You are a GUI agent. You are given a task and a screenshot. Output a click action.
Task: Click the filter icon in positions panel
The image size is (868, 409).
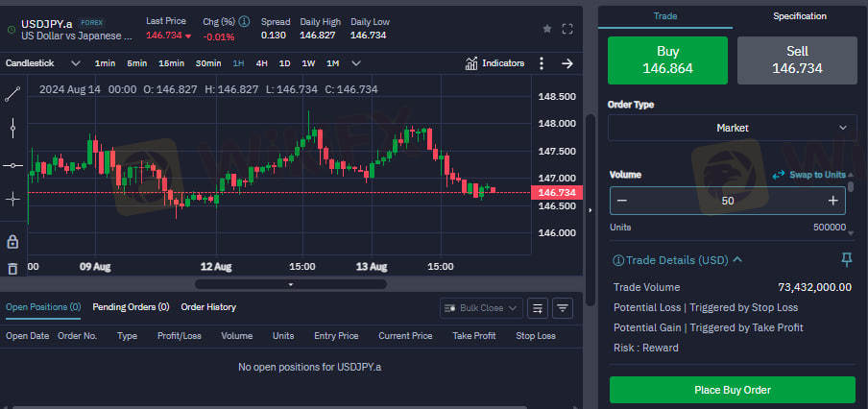(563, 308)
